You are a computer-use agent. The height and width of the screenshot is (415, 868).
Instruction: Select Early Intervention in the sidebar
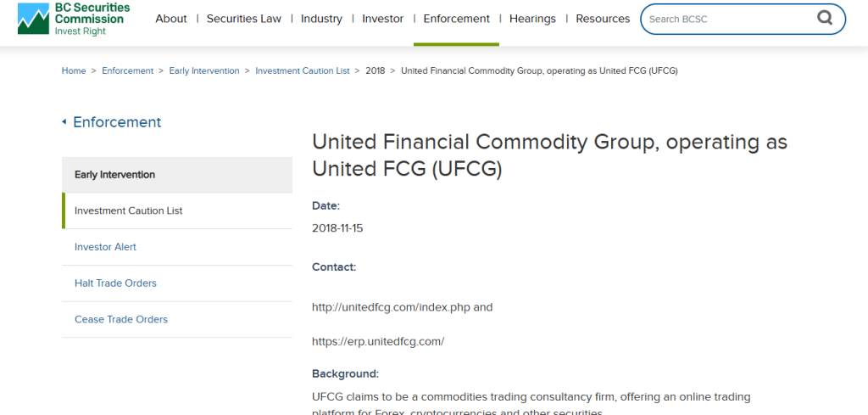(x=177, y=175)
